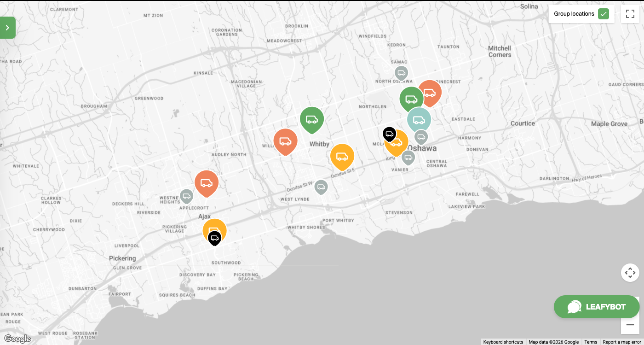Image resolution: width=644 pixels, height=345 pixels.
Task: Disable the Group locations checkbox
Action: click(x=604, y=14)
